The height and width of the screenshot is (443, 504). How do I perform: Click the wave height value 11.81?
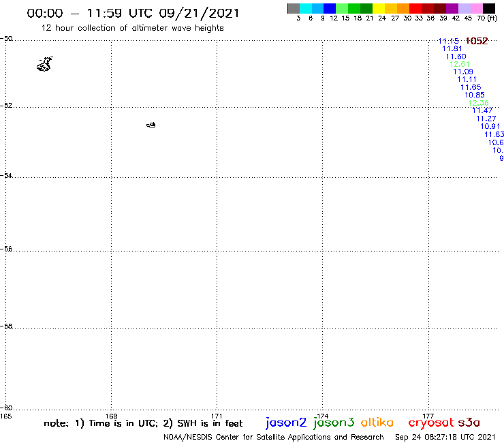(x=452, y=48)
